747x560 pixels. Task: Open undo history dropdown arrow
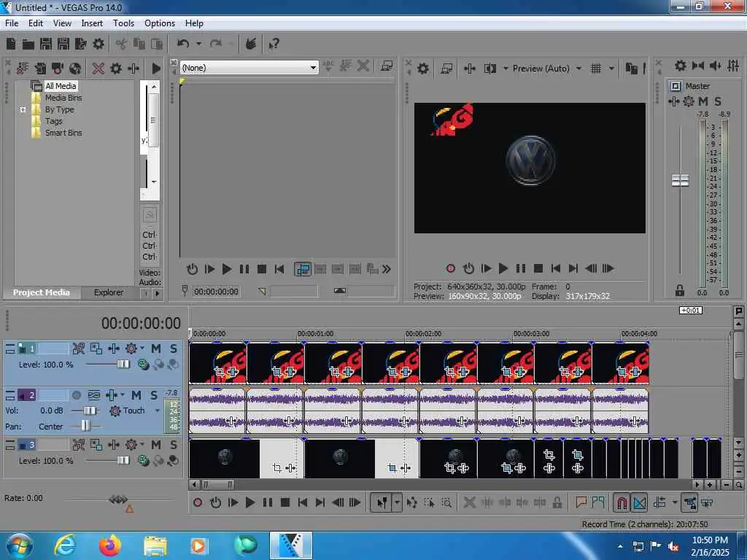pos(198,44)
